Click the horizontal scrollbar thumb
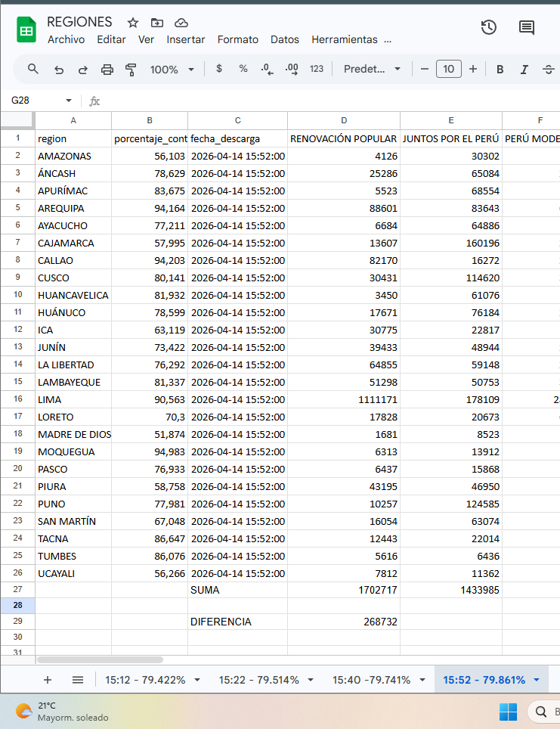560x729 pixels. pos(100,659)
